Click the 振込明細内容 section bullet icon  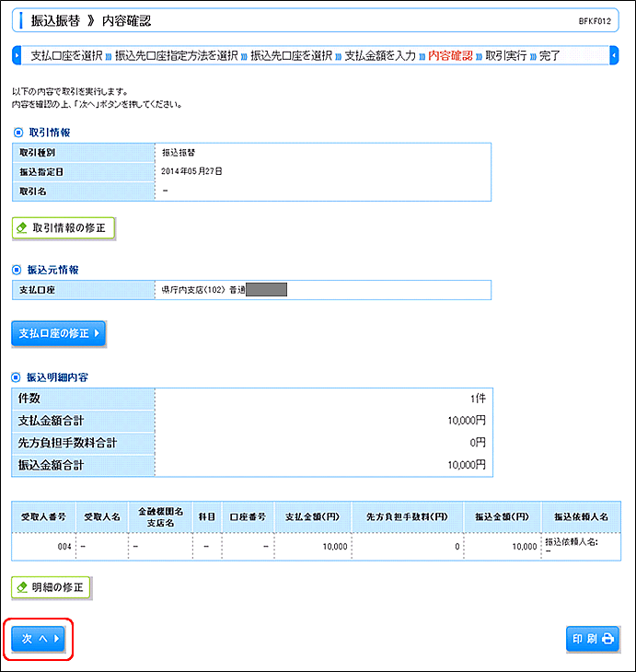point(16,377)
